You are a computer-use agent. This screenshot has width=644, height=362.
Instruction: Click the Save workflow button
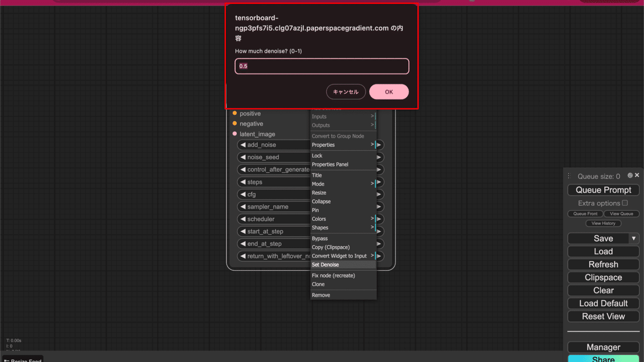pos(598,239)
